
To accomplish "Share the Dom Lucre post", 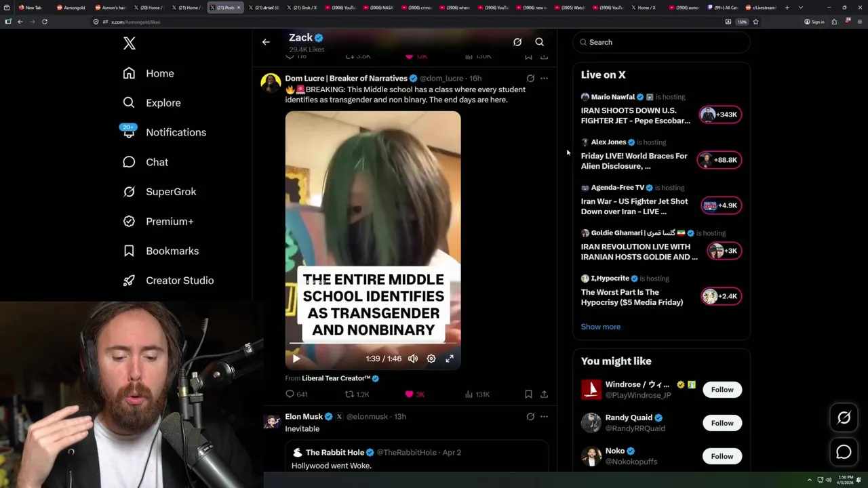I will (544, 394).
